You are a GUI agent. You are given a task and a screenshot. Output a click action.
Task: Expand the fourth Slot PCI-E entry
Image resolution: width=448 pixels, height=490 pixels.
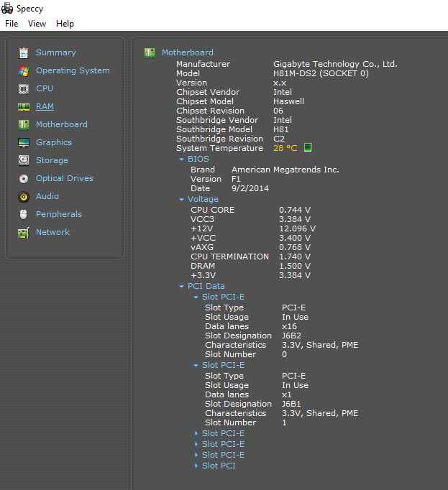(x=196, y=444)
